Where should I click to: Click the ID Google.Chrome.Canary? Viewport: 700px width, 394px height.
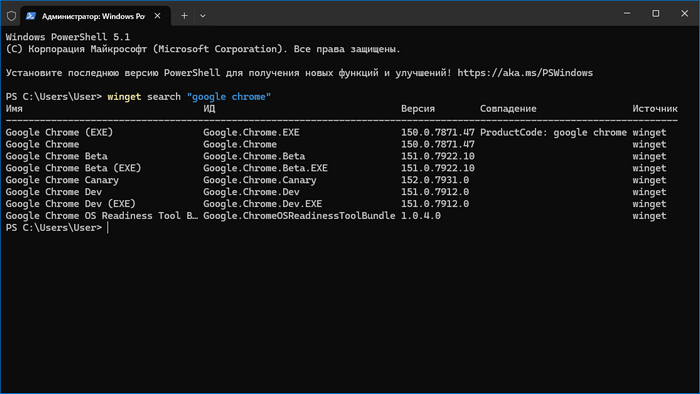tap(260, 180)
